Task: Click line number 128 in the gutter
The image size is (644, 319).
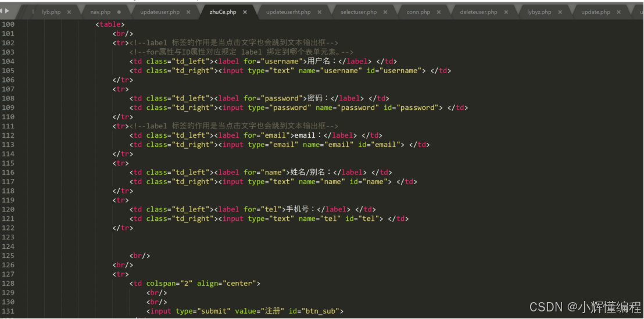Action: (8, 284)
